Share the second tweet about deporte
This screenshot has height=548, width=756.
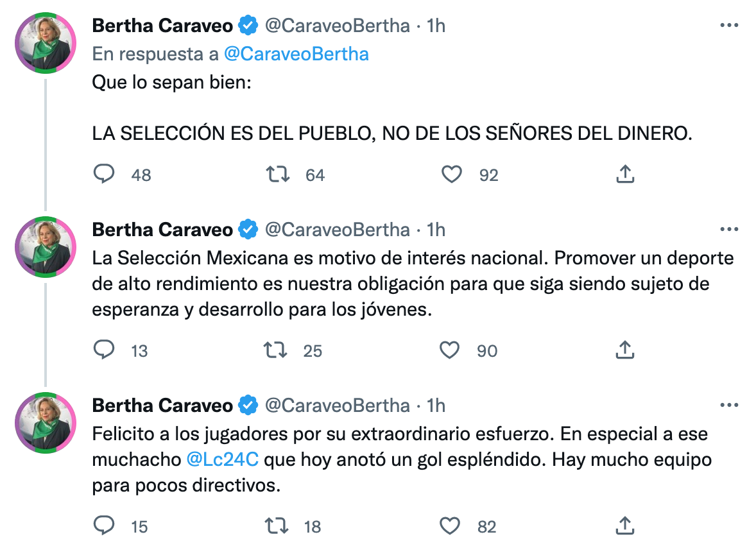coord(625,350)
